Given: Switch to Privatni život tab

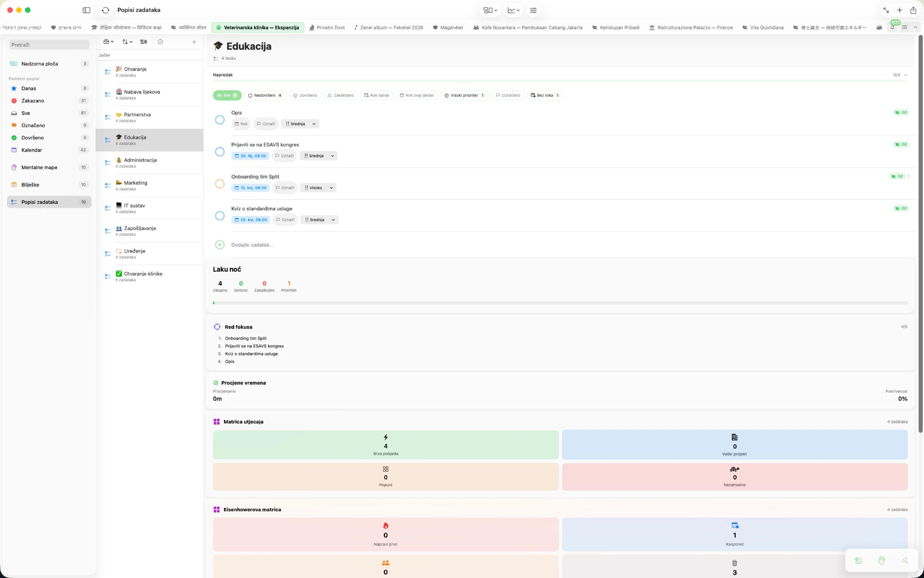Looking at the screenshot, I should 327,28.
